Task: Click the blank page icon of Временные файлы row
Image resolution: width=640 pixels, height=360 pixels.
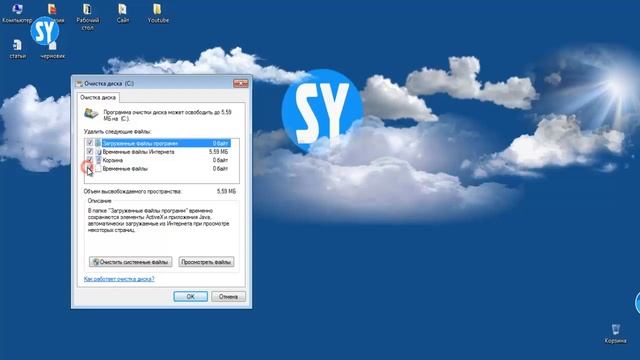Action: [x=98, y=169]
